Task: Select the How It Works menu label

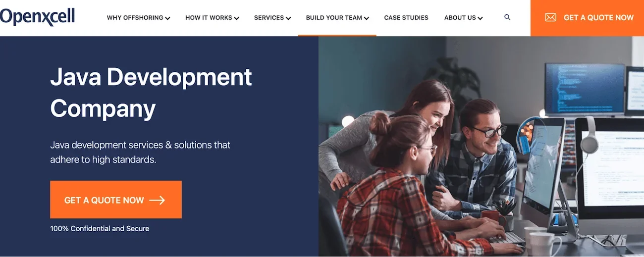Action: click(x=209, y=18)
